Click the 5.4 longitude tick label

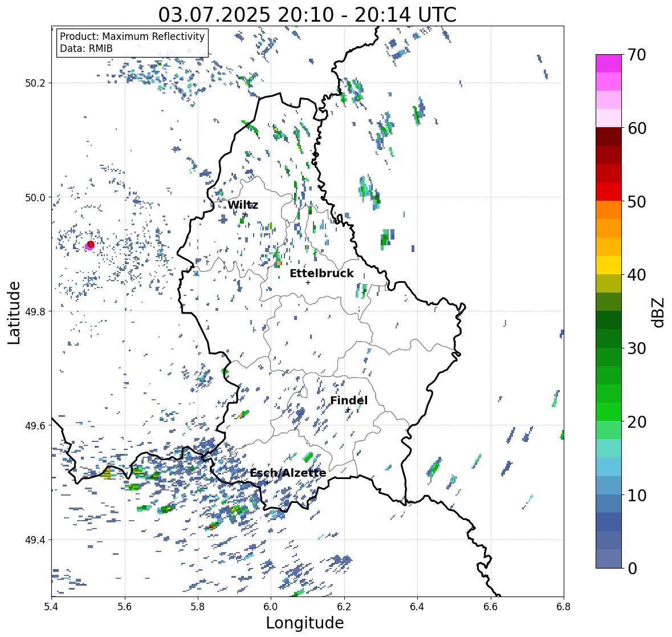pos(51,607)
